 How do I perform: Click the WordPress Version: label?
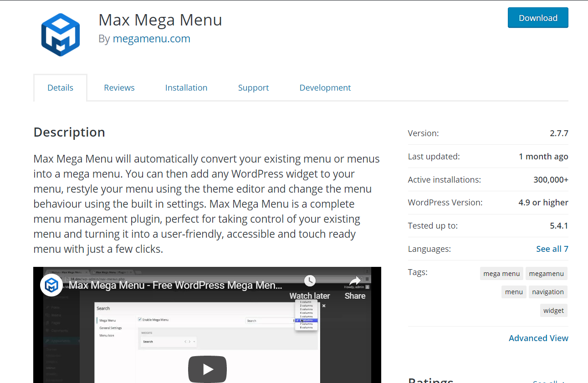pyautogui.click(x=445, y=202)
